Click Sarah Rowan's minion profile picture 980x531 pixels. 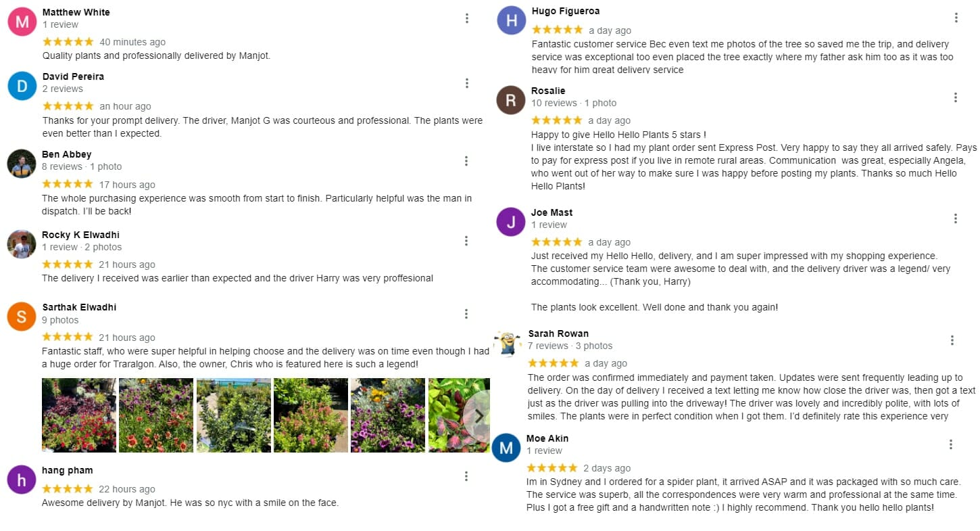tap(508, 344)
